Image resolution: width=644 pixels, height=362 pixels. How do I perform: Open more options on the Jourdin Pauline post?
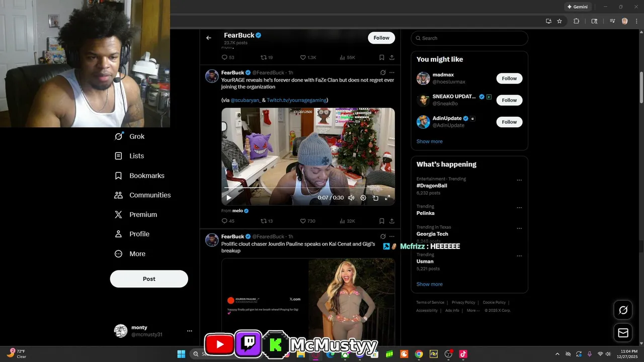pyautogui.click(x=392, y=236)
